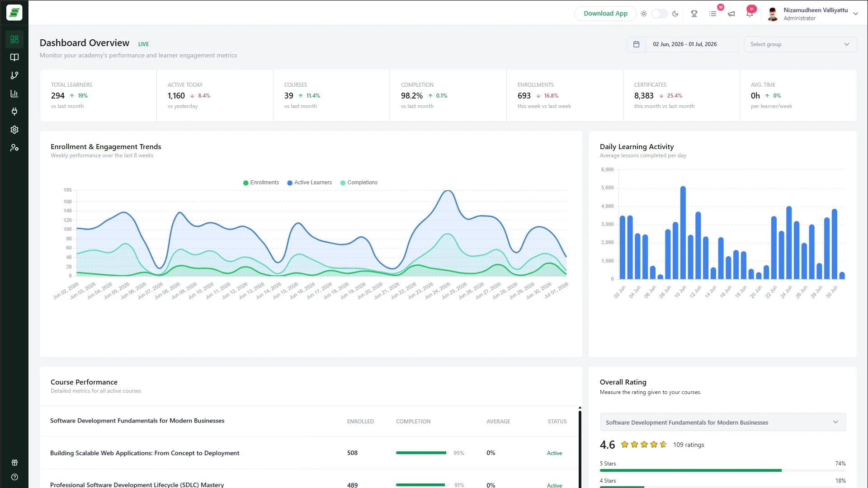Open the reports bar chart sidebar icon
868x488 pixels.
(x=14, y=94)
